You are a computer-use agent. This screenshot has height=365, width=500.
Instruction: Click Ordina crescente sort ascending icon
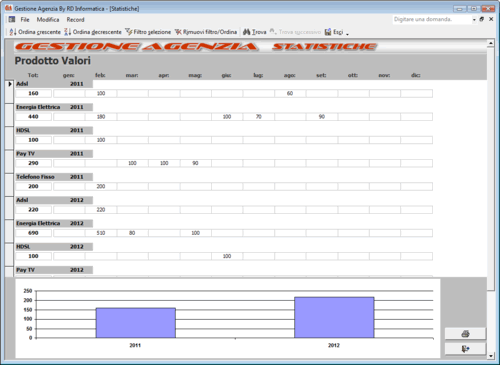tap(13, 32)
